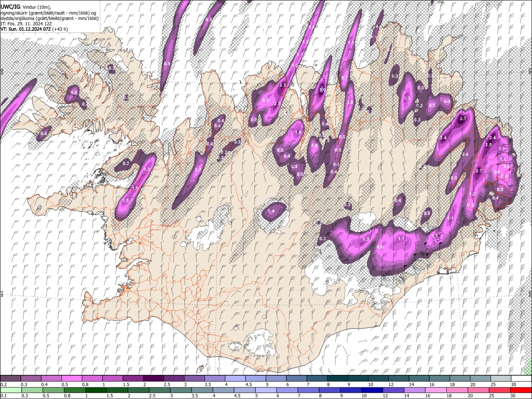The image size is (532, 399).
Task: Click the medium blue rain swatch starting at 8
Action: click(x=330, y=390)
